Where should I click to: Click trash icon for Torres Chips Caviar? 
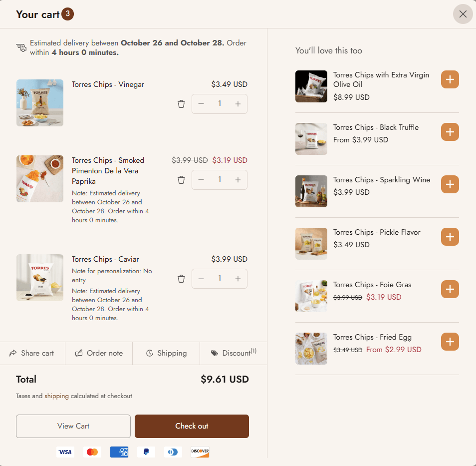pyautogui.click(x=181, y=279)
